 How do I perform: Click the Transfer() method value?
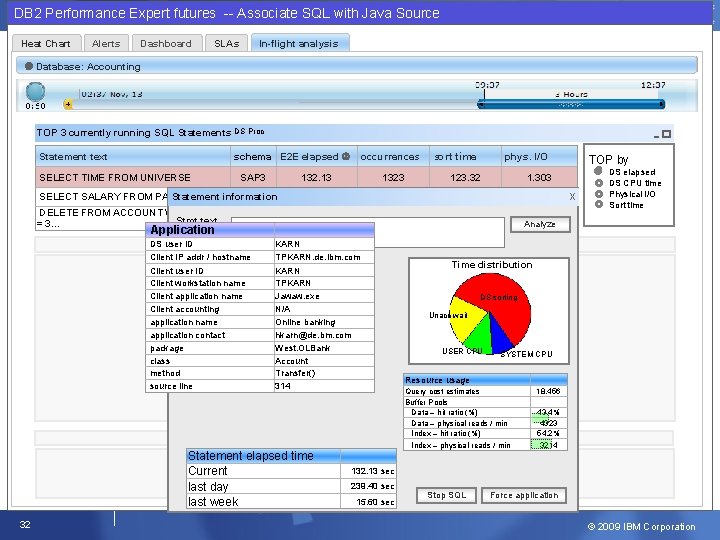pyautogui.click(x=296, y=373)
